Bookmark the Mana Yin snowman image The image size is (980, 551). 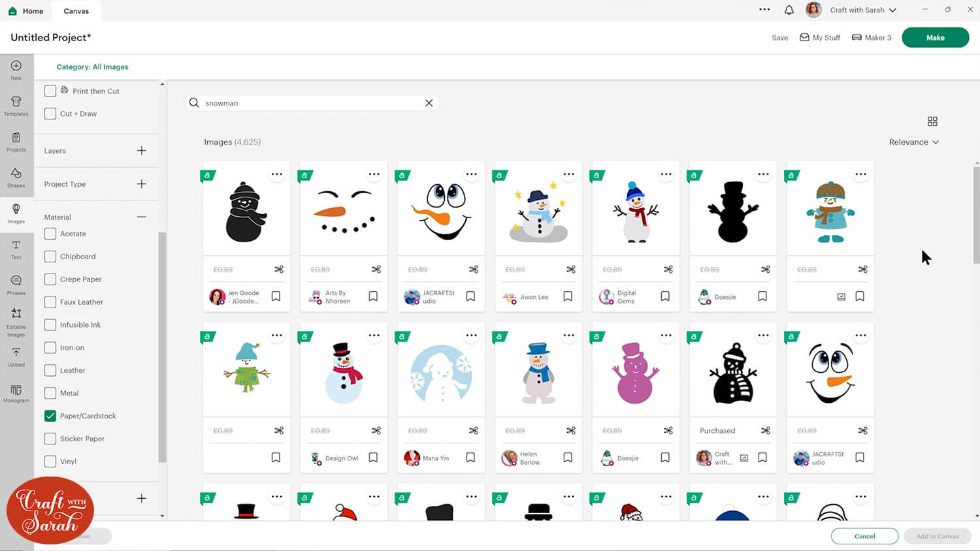[470, 458]
